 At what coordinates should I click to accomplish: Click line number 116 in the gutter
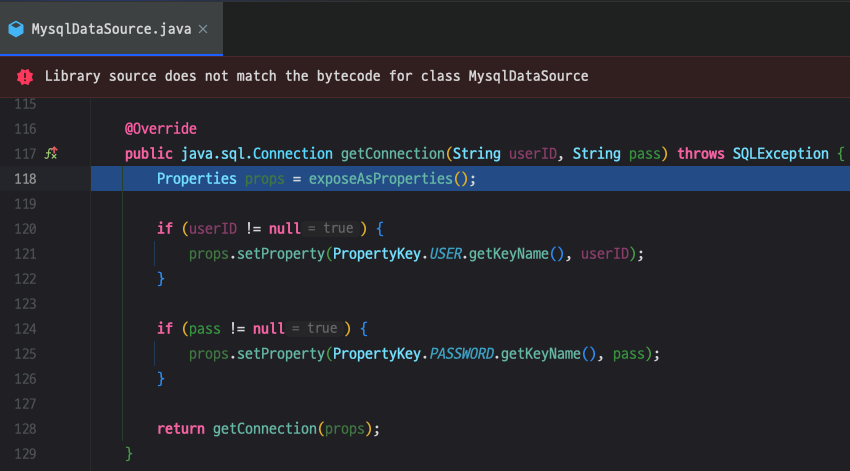point(25,128)
